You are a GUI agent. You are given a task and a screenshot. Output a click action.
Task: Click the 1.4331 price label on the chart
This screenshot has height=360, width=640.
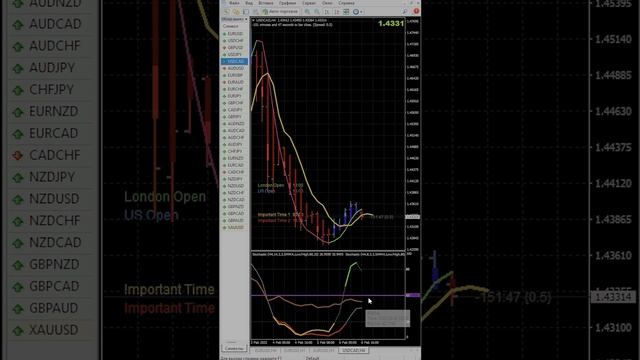coord(391,24)
